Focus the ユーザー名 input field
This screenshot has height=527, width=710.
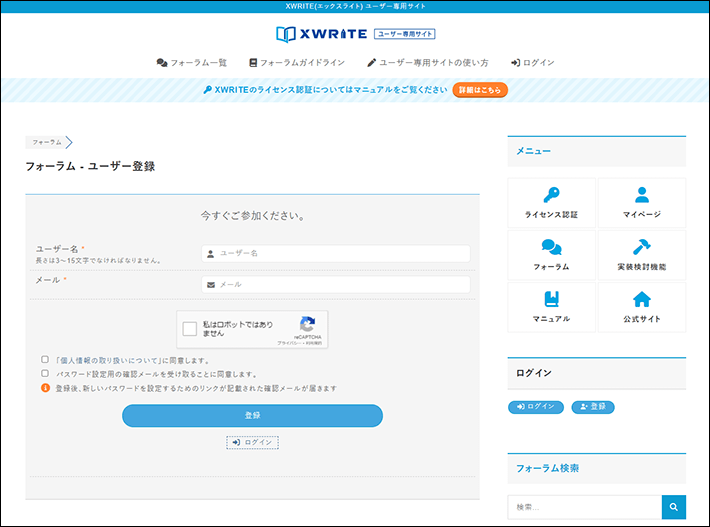[x=336, y=254]
